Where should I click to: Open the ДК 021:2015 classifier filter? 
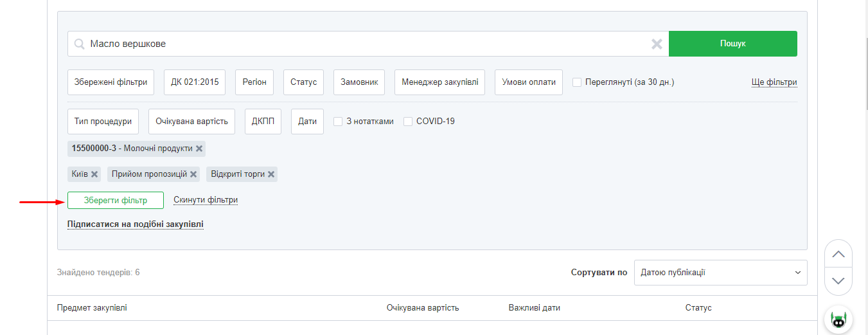pos(195,82)
